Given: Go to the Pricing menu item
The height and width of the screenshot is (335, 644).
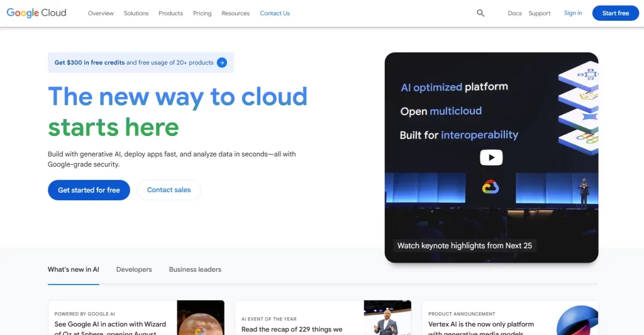Looking at the screenshot, I should click(x=202, y=13).
